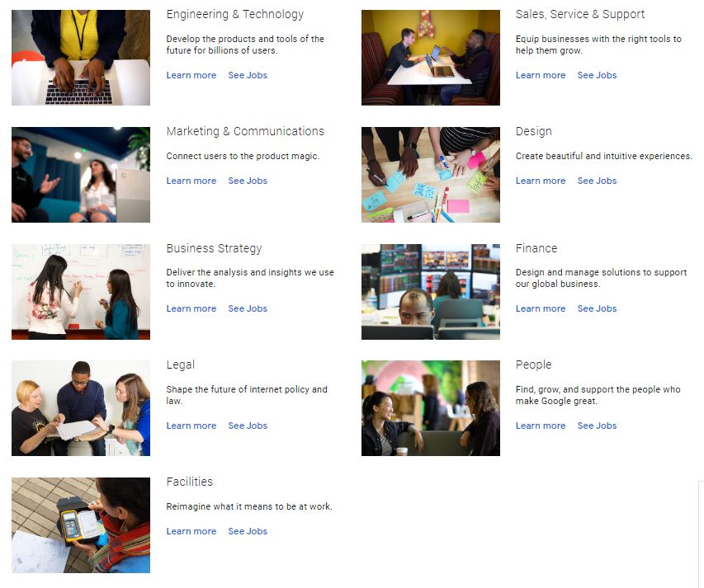Select the People category cafe photo
Image resolution: width=704 pixels, height=588 pixels.
click(x=431, y=408)
